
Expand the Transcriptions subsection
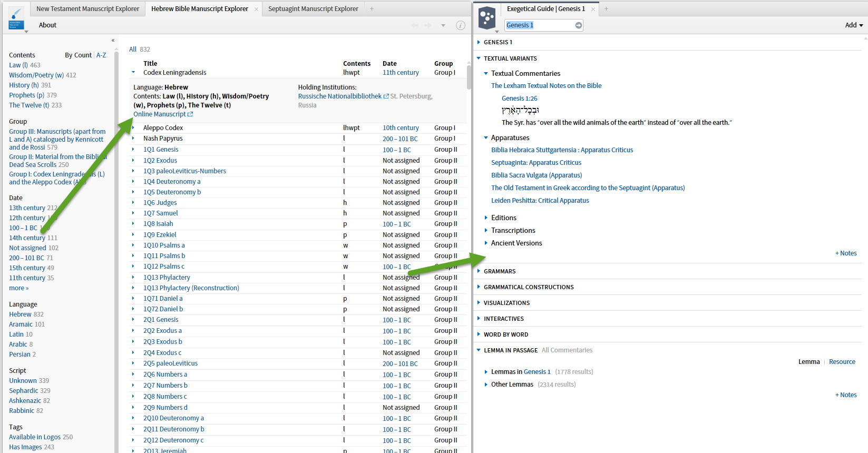486,231
